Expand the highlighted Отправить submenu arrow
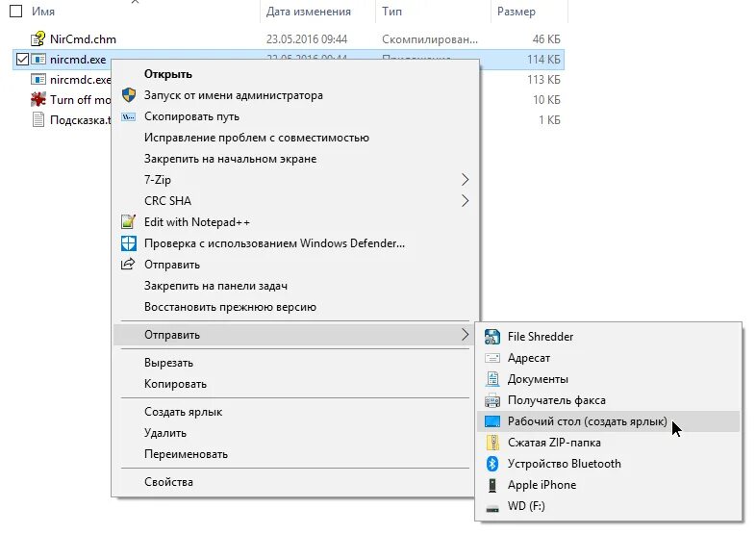This screenshot has width=756, height=534. [x=465, y=335]
